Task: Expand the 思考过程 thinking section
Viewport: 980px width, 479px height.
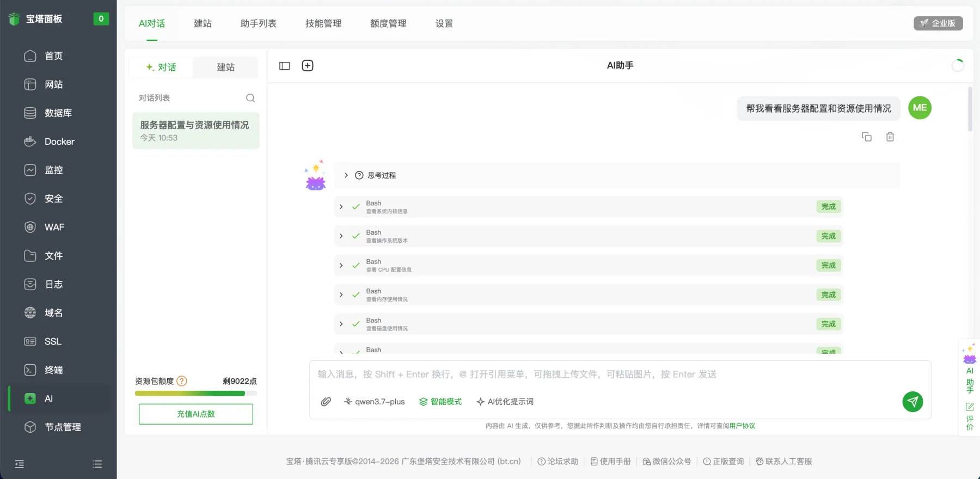Action: pyautogui.click(x=616, y=175)
